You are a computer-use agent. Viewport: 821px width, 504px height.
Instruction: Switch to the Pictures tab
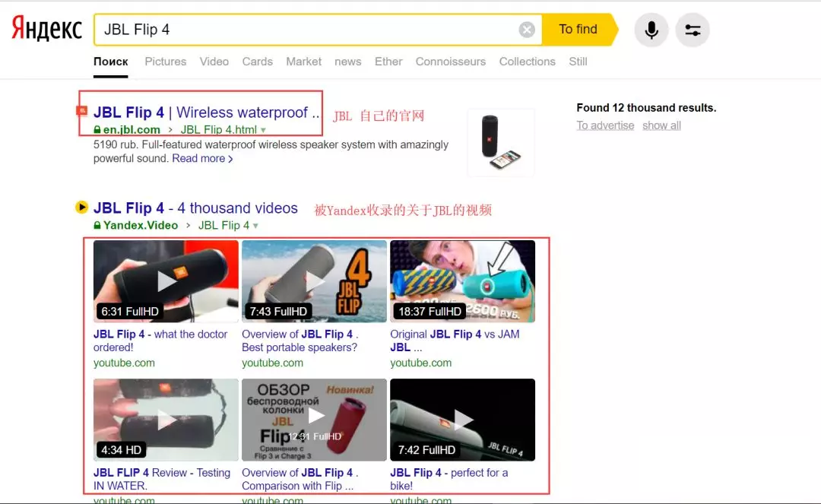click(166, 62)
